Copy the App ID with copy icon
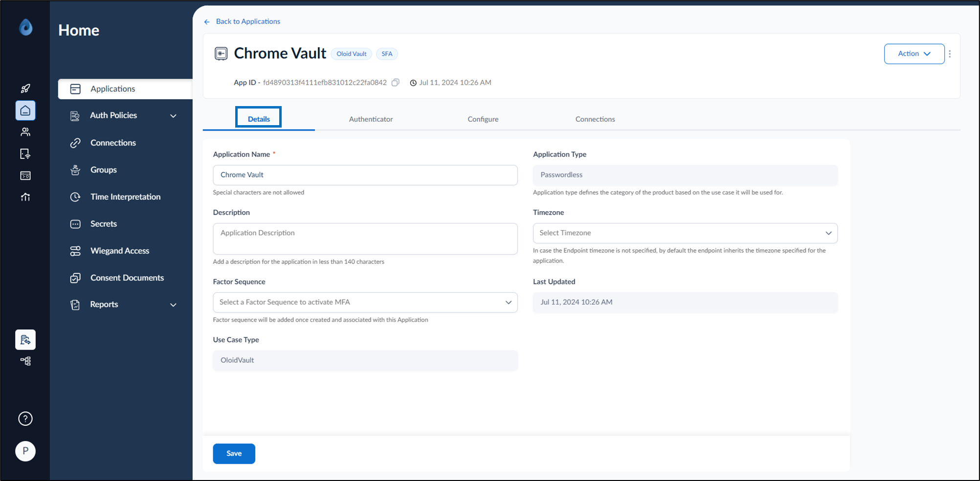The height and width of the screenshot is (481, 980). pos(396,83)
